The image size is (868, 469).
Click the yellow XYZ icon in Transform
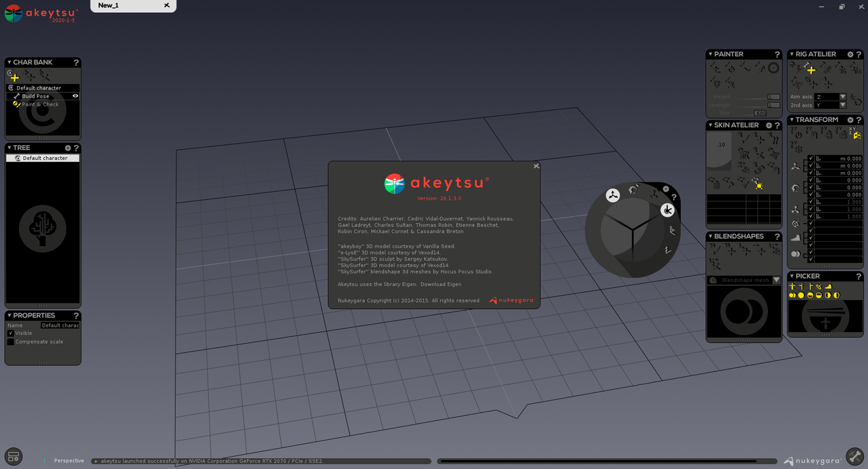point(856,134)
